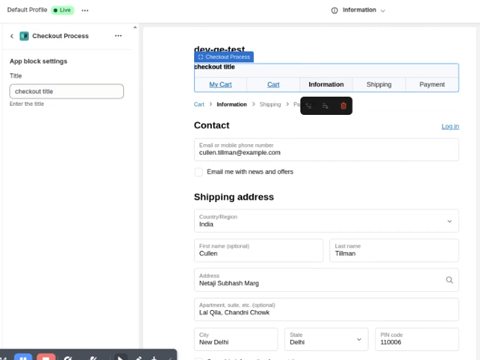
Task: Open the three-dot menu next to Checkout Process
Action: click(118, 36)
